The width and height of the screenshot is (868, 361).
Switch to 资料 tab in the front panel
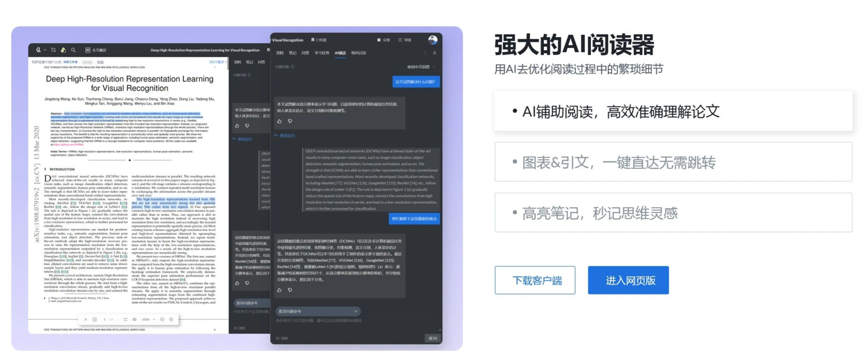pyautogui.click(x=280, y=53)
